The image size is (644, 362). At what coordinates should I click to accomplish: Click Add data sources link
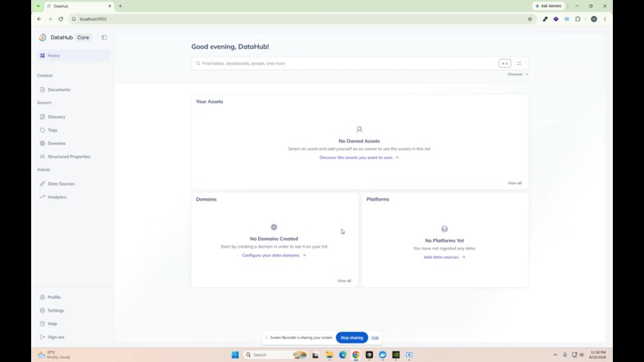(x=444, y=257)
